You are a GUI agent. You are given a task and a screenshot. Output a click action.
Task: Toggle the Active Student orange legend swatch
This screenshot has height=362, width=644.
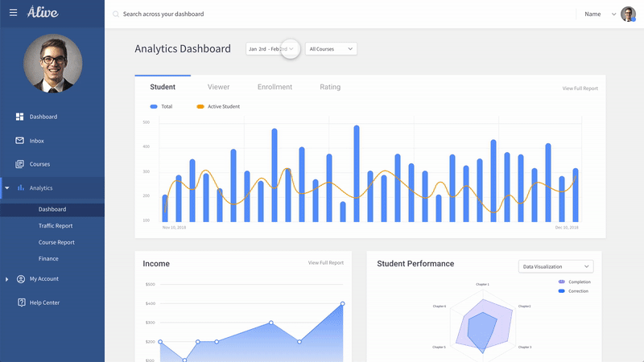pyautogui.click(x=200, y=106)
